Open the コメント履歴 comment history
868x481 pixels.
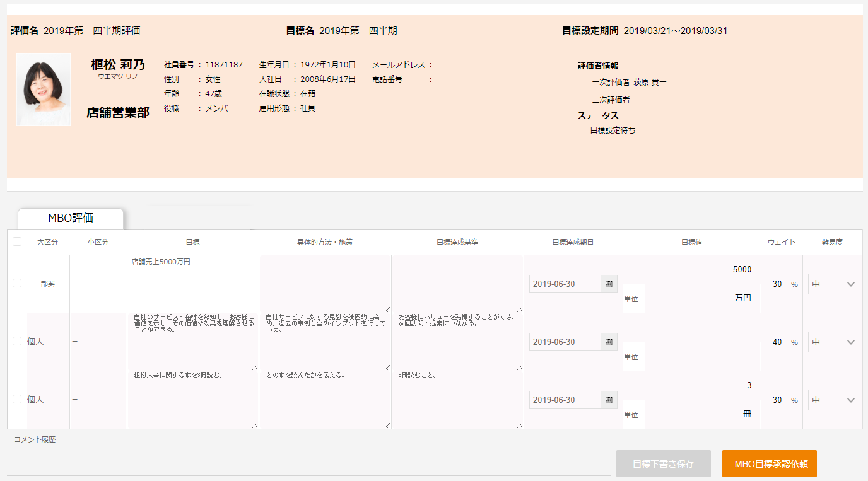pos(35,439)
